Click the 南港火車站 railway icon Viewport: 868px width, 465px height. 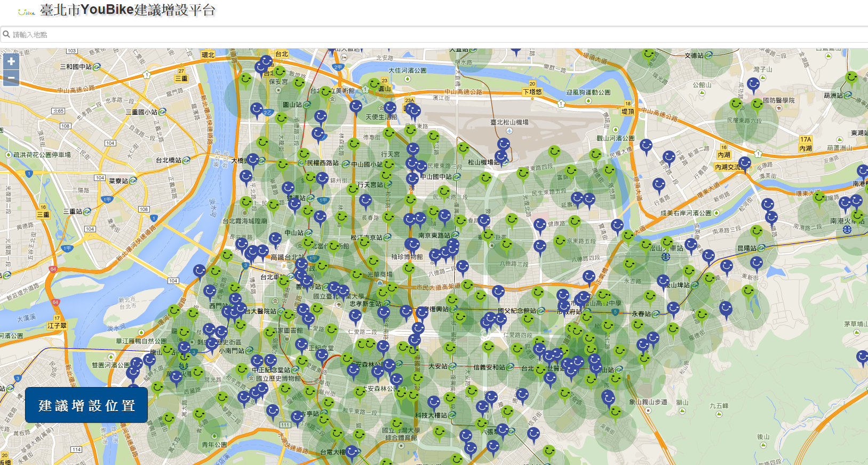(847, 230)
